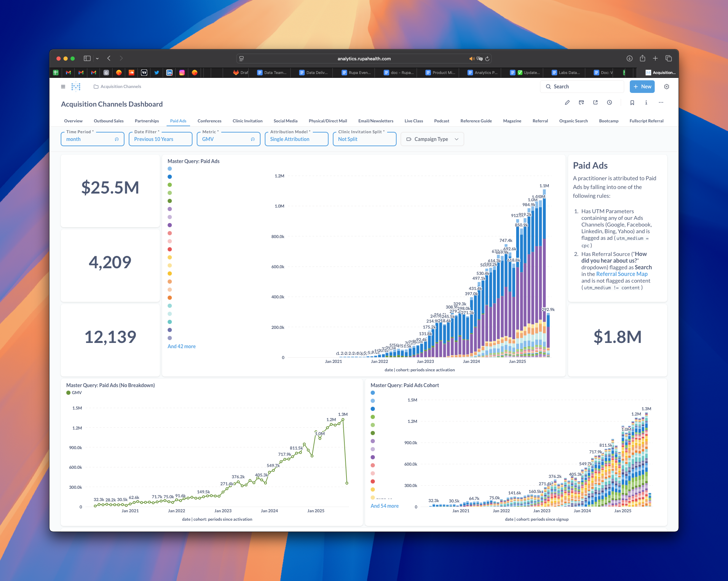Toggle a red series in the Cohort chart legend
The height and width of the screenshot is (581, 728).
[x=373, y=481]
